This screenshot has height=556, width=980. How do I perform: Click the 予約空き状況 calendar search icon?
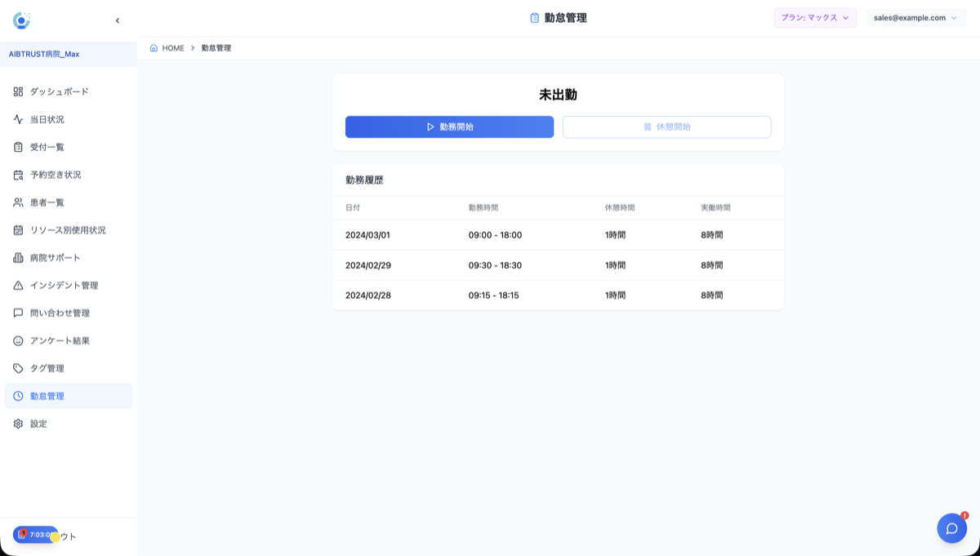[x=18, y=175]
